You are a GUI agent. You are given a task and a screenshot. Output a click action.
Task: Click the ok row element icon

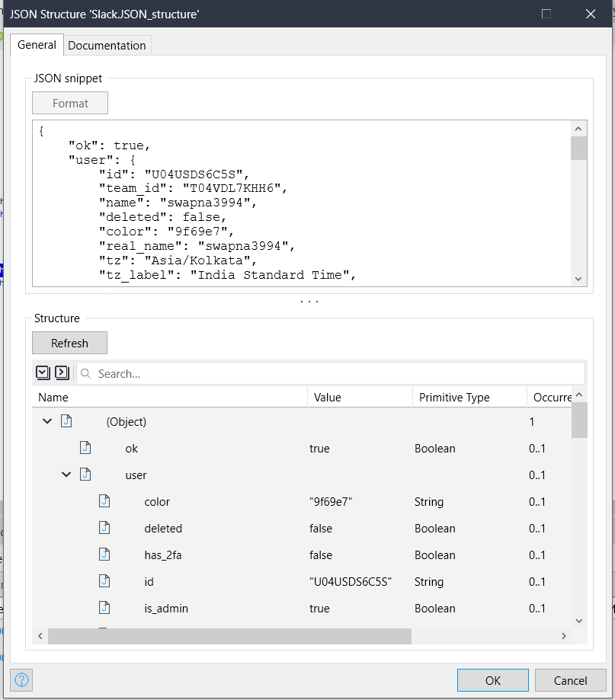[x=85, y=447]
